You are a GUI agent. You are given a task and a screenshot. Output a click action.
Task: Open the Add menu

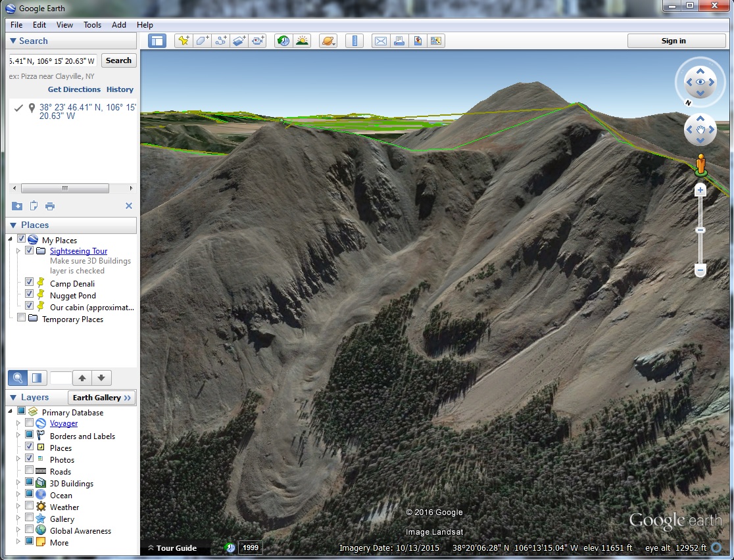coord(119,25)
